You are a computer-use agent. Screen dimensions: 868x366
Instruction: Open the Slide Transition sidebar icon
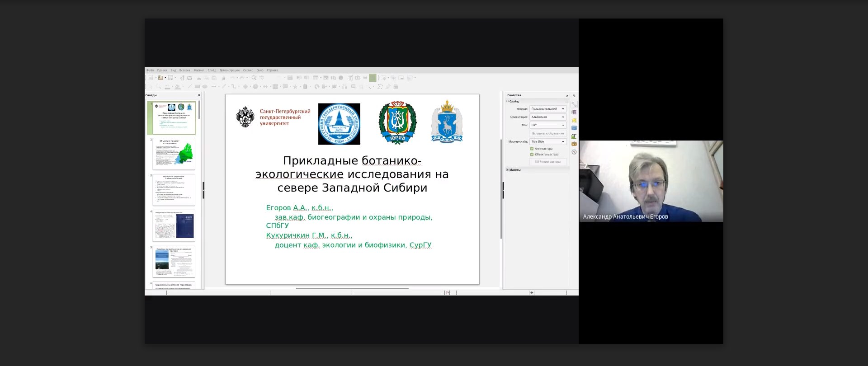(x=574, y=112)
